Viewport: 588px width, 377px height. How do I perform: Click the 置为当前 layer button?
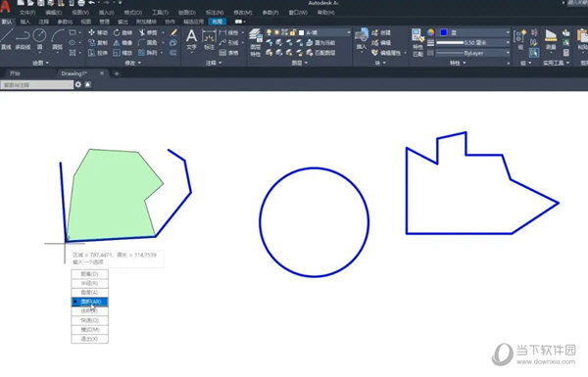(320, 43)
